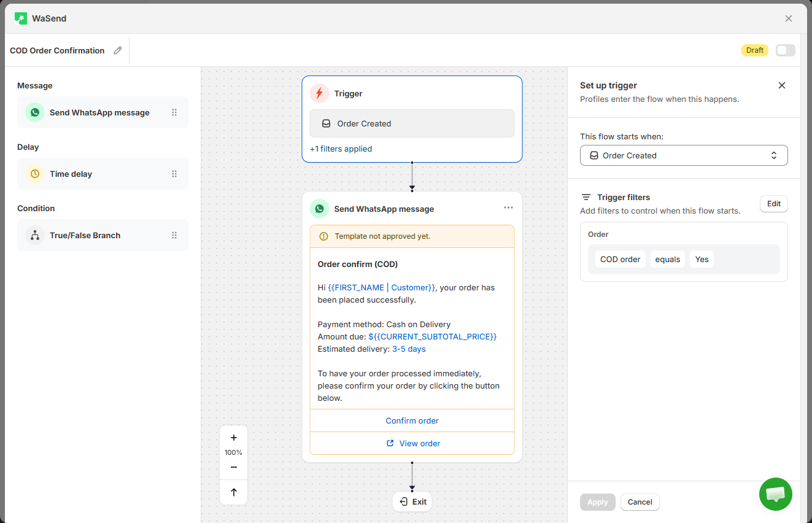Click the COD Order Confirmation flow title
Image resolution: width=812 pixels, height=523 pixels.
tap(57, 50)
